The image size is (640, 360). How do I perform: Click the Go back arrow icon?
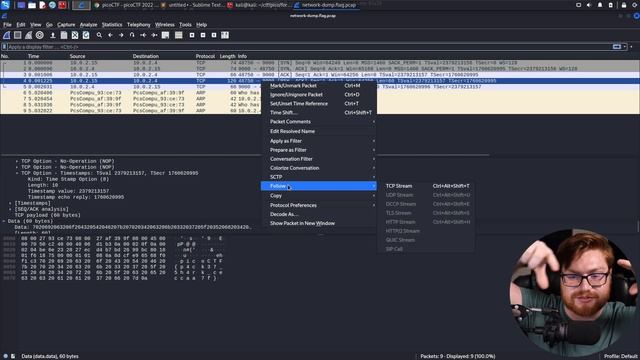pos(110,35)
